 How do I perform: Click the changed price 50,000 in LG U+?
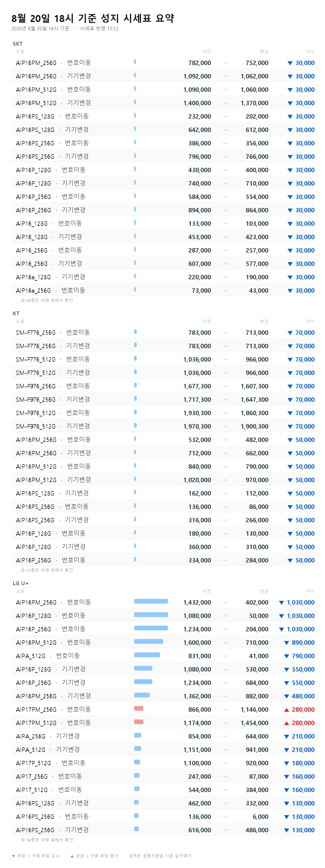(x=259, y=616)
